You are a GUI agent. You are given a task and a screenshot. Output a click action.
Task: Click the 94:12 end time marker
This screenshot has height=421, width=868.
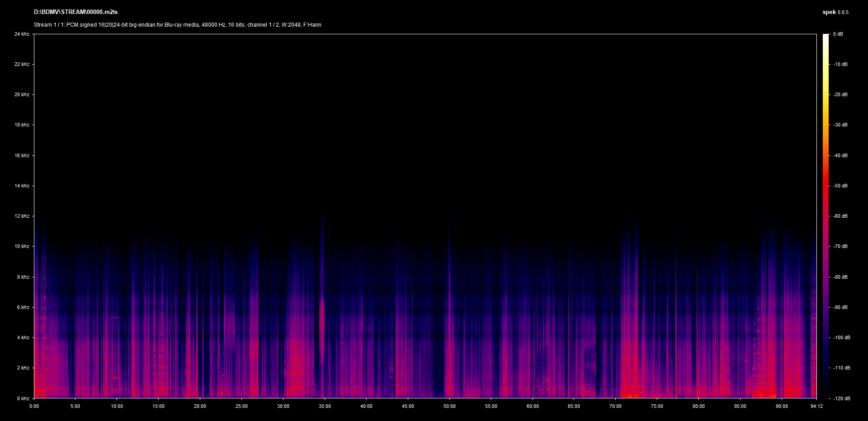(x=816, y=406)
